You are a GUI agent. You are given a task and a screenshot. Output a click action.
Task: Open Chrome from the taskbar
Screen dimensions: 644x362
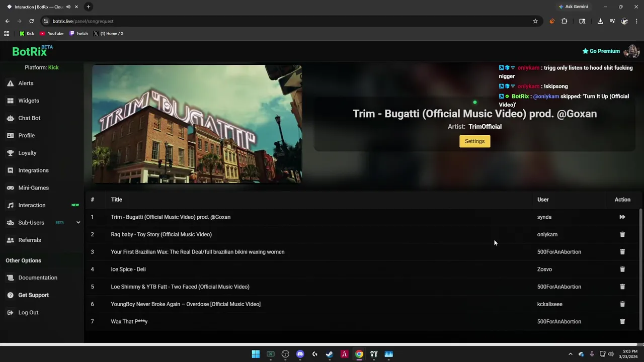[x=359, y=354]
